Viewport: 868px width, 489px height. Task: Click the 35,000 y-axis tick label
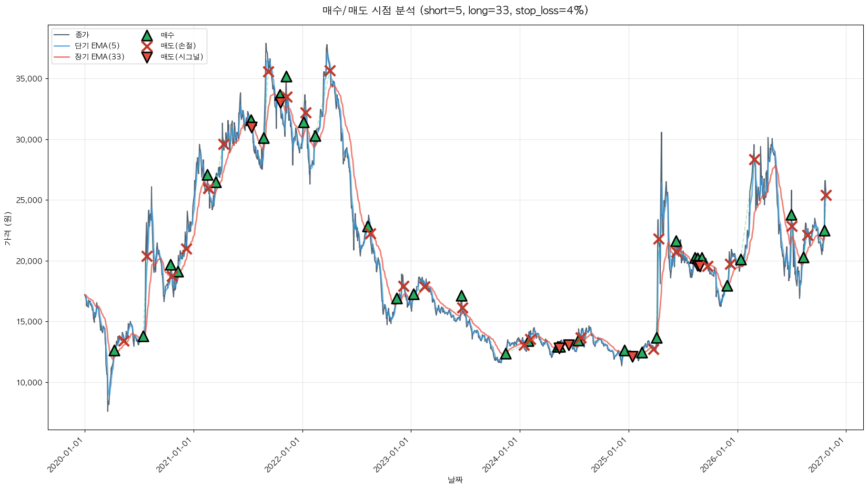coord(31,79)
